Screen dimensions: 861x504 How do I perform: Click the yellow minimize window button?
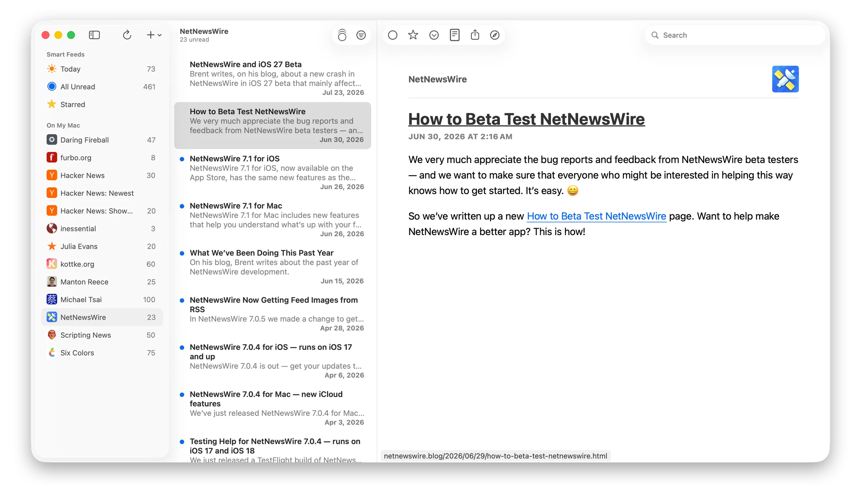coord(58,35)
